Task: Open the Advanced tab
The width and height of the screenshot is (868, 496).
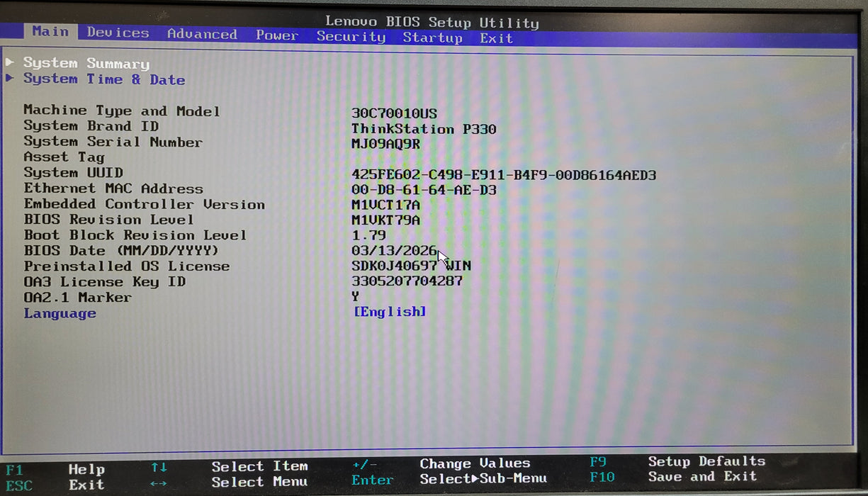Action: [202, 34]
